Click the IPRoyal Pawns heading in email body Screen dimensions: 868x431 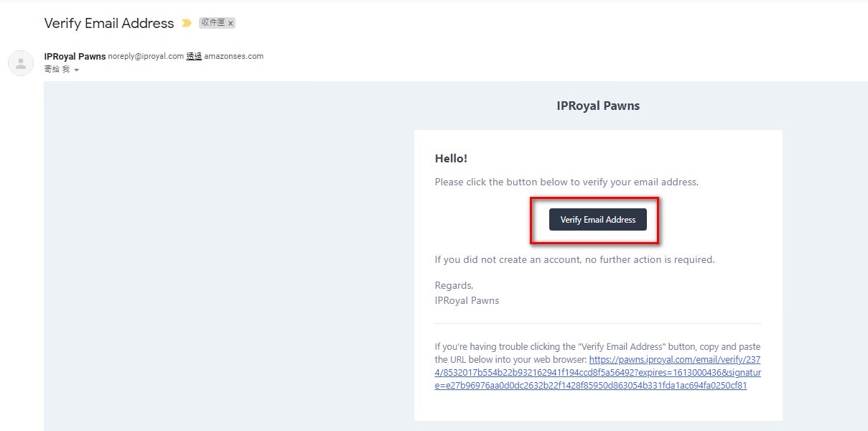[598, 106]
